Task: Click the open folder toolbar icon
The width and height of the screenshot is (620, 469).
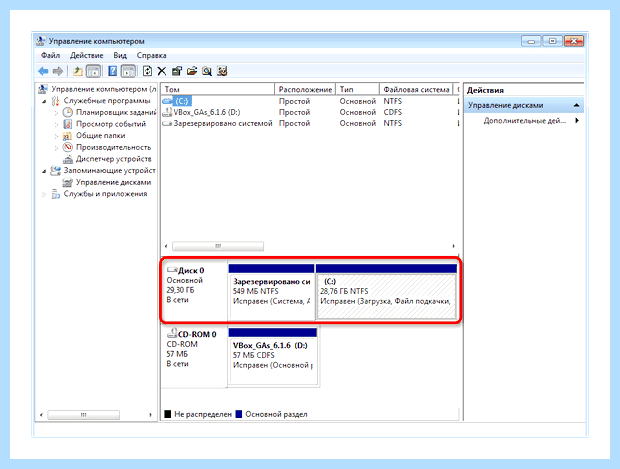Action: 192,71
